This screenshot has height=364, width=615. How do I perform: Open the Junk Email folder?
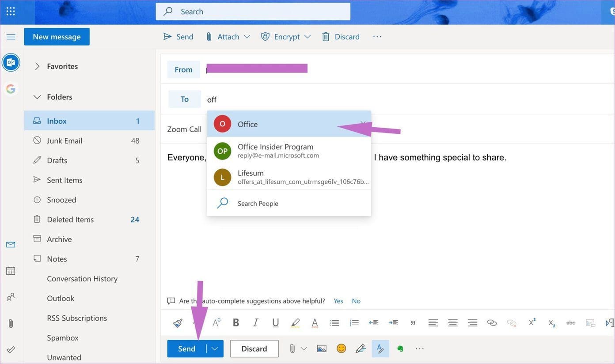[x=89, y=140]
